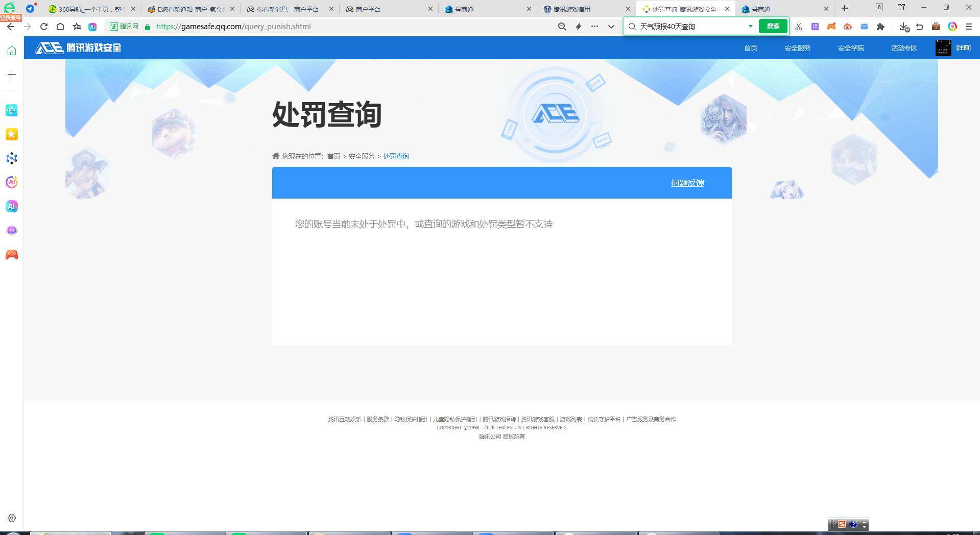Click the 问题反馈 feedback link
The width and height of the screenshot is (980, 535).
point(687,182)
